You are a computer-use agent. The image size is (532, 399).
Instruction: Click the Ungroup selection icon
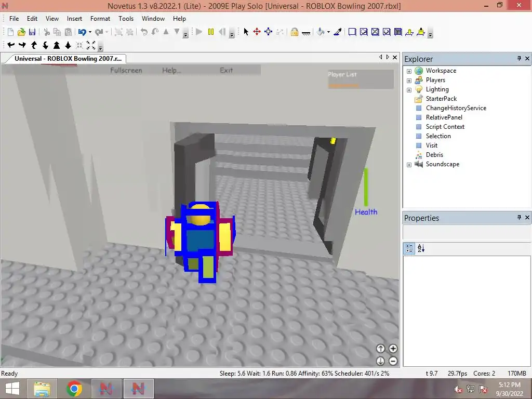(x=129, y=32)
